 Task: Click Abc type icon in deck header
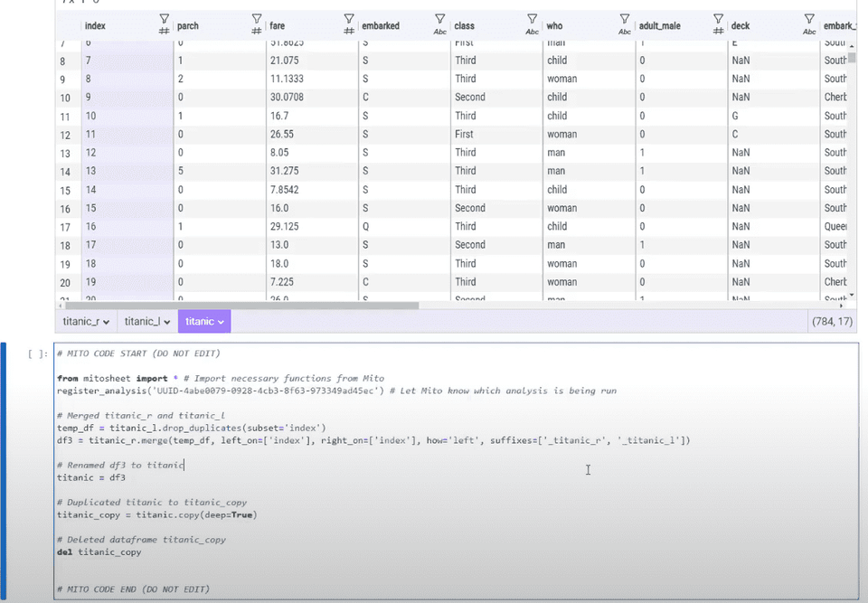pos(809,32)
